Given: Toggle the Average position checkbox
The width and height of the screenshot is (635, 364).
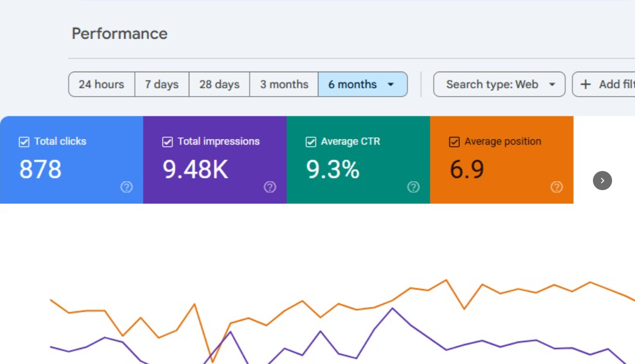Looking at the screenshot, I should click(454, 142).
